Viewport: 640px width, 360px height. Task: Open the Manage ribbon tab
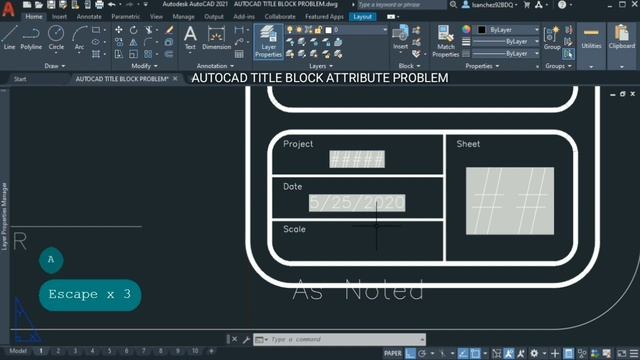pyautogui.click(x=183, y=17)
